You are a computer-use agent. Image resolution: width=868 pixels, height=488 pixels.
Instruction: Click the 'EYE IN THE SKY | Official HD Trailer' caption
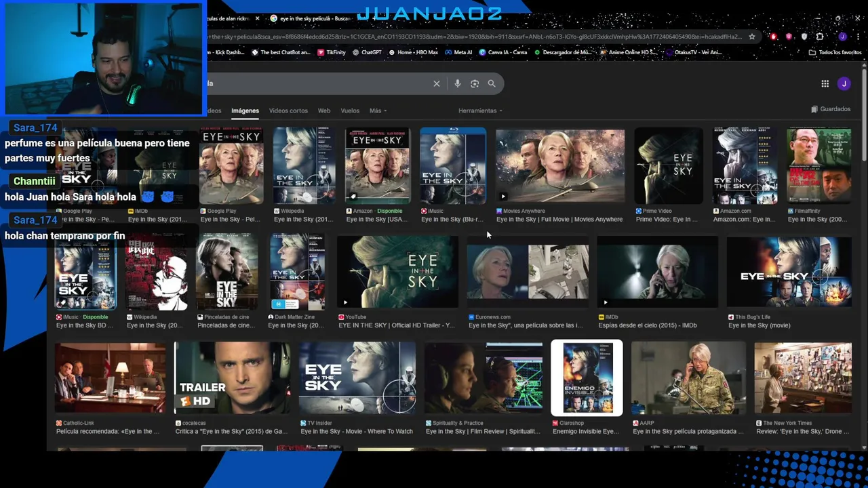point(397,325)
